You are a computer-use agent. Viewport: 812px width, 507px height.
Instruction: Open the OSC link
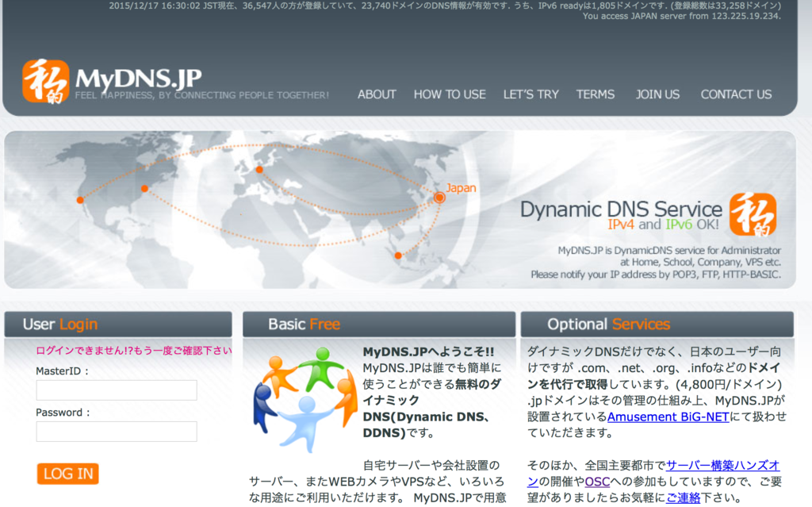pyautogui.click(x=597, y=482)
